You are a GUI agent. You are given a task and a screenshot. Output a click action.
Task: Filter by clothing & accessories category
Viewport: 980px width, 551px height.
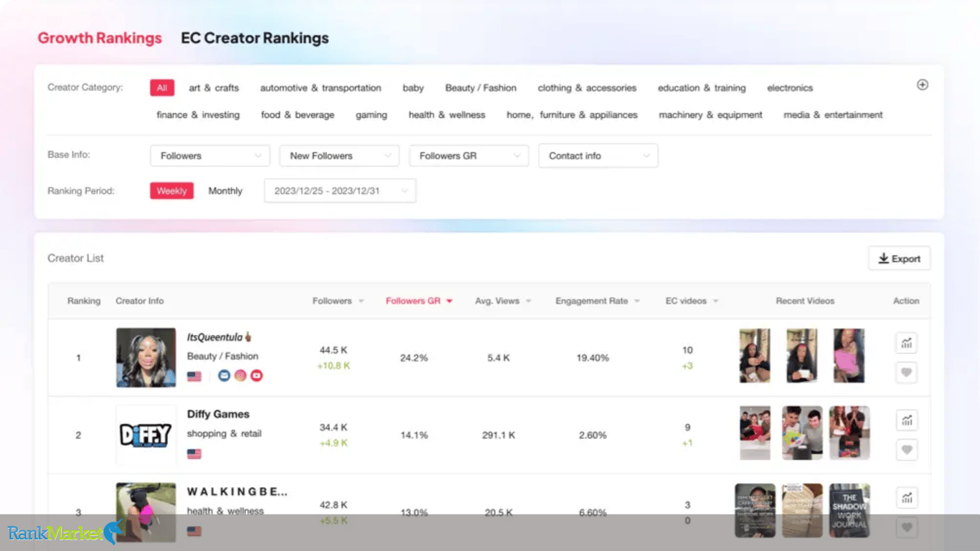point(587,88)
